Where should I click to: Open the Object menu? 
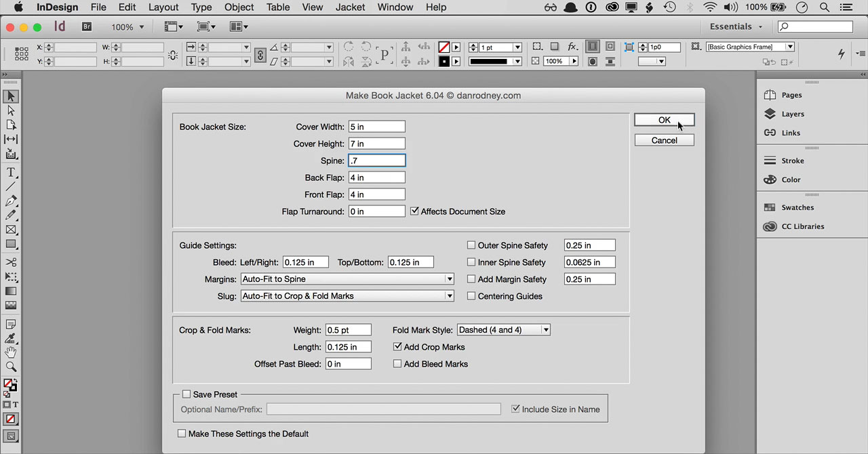239,7
